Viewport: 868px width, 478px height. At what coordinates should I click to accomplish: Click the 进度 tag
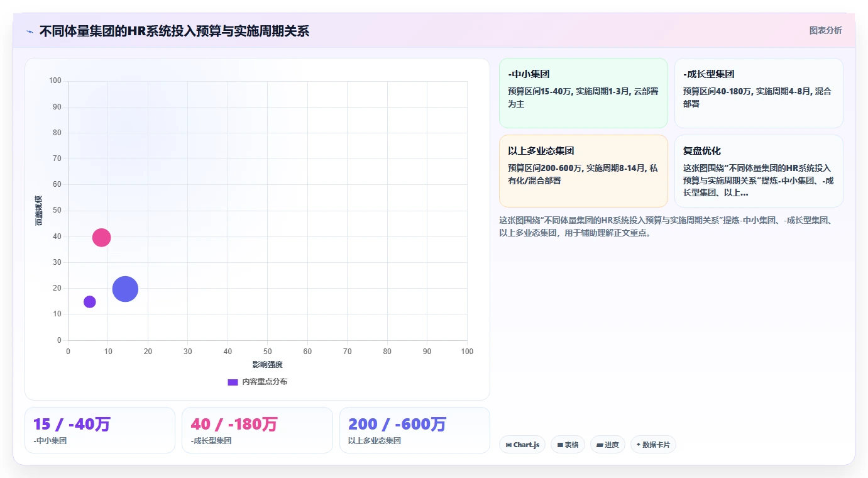(608, 445)
